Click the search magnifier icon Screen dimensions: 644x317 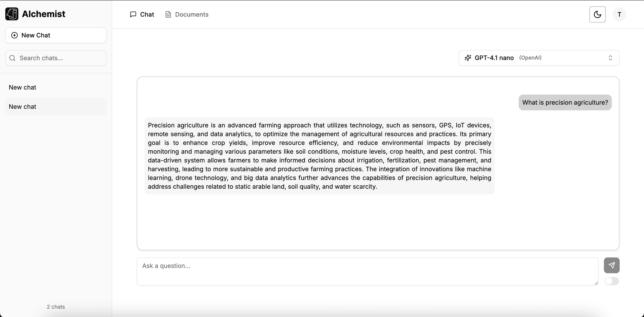point(12,58)
